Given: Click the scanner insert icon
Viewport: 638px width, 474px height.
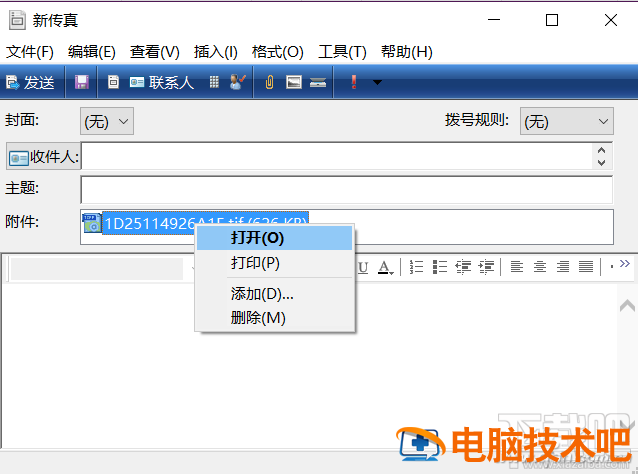Looking at the screenshot, I should pos(318,83).
